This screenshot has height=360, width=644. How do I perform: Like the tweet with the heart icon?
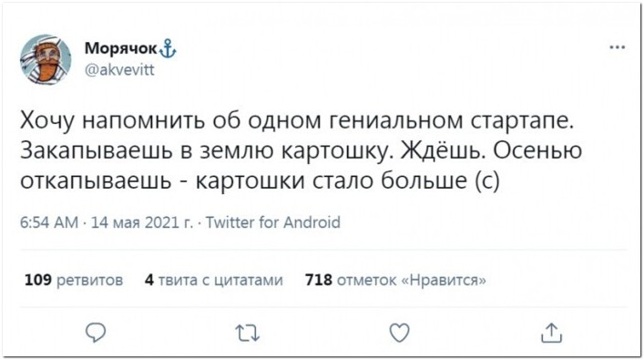point(399,333)
